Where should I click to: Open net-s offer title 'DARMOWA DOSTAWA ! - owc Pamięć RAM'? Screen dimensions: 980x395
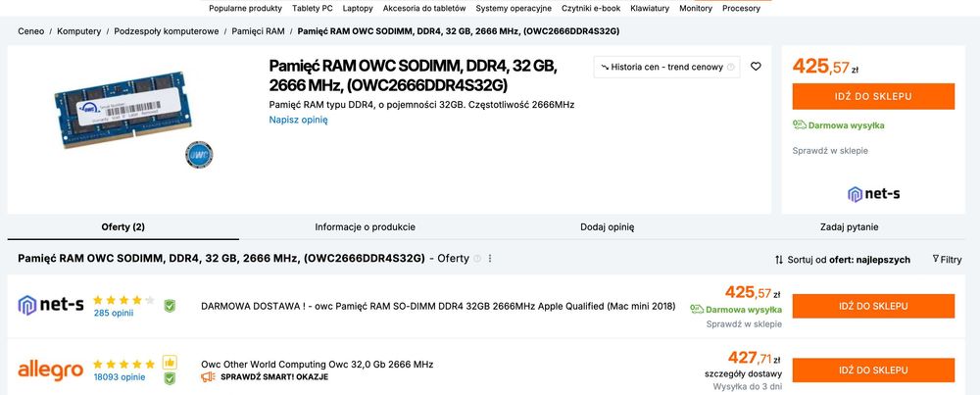point(438,306)
